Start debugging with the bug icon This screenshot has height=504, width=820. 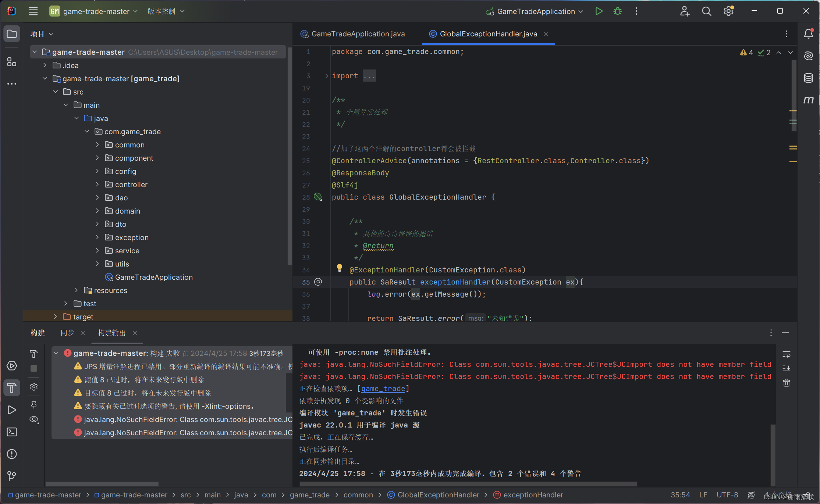click(618, 11)
